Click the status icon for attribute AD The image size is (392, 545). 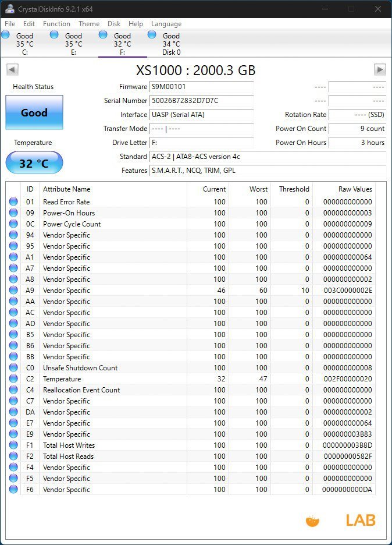pos(13,323)
